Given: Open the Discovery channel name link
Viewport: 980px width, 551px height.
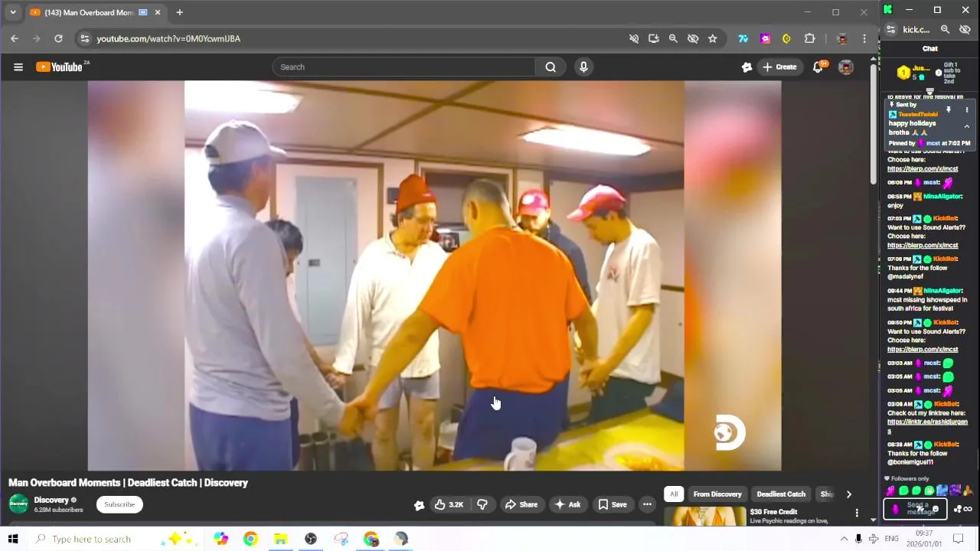Looking at the screenshot, I should click(51, 500).
